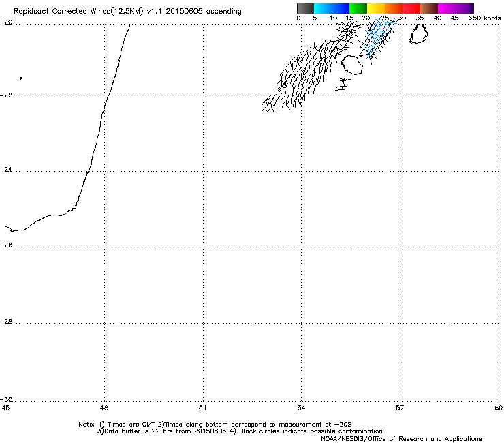Click the yellow 20–25 knot legend swatch
The width and height of the screenshot is (504, 443).
[376, 8]
